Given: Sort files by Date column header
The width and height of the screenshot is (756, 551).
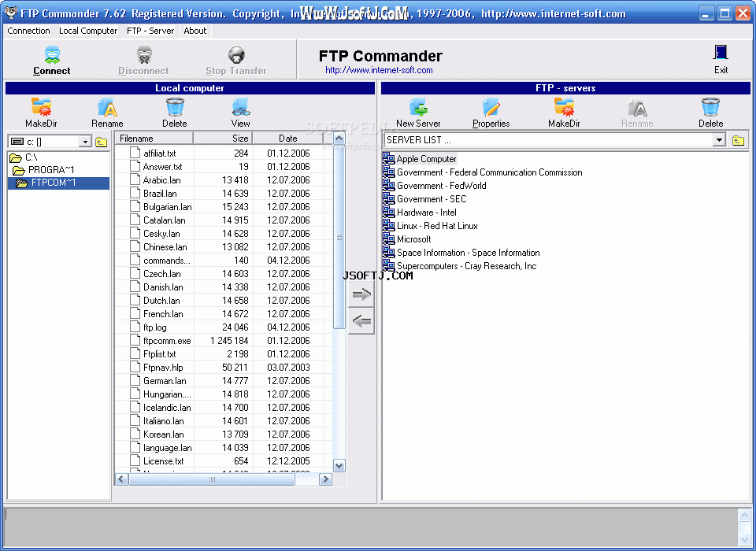Looking at the screenshot, I should click(288, 139).
